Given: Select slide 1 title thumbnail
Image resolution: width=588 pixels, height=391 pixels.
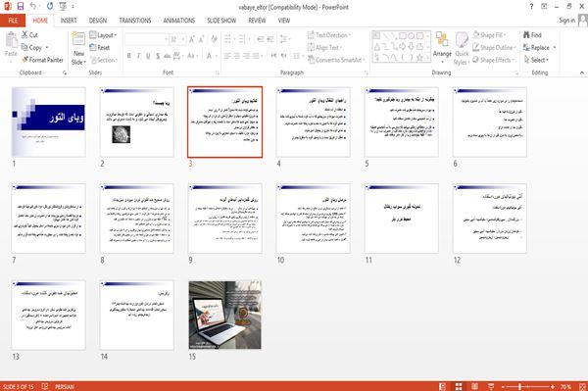Looking at the screenshot, I should (48, 122).
